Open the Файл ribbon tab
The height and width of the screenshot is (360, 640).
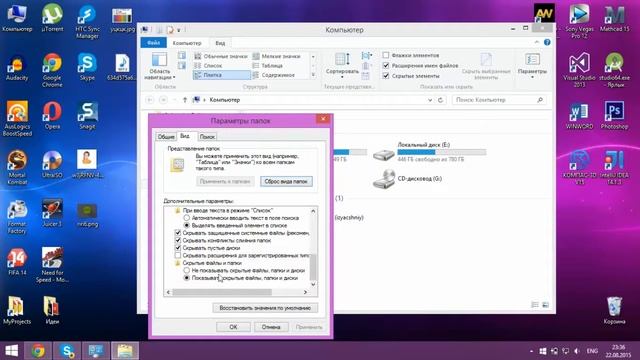pyautogui.click(x=153, y=43)
